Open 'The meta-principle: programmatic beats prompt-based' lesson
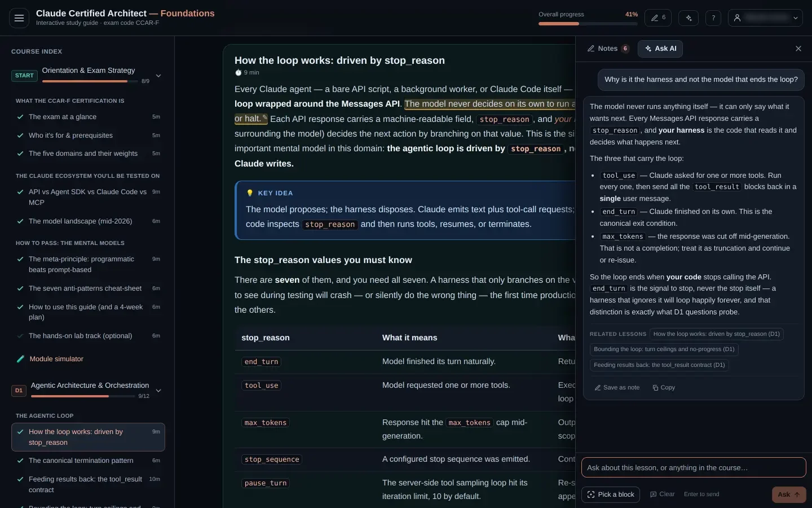This screenshot has height=508, width=812. coord(88,264)
